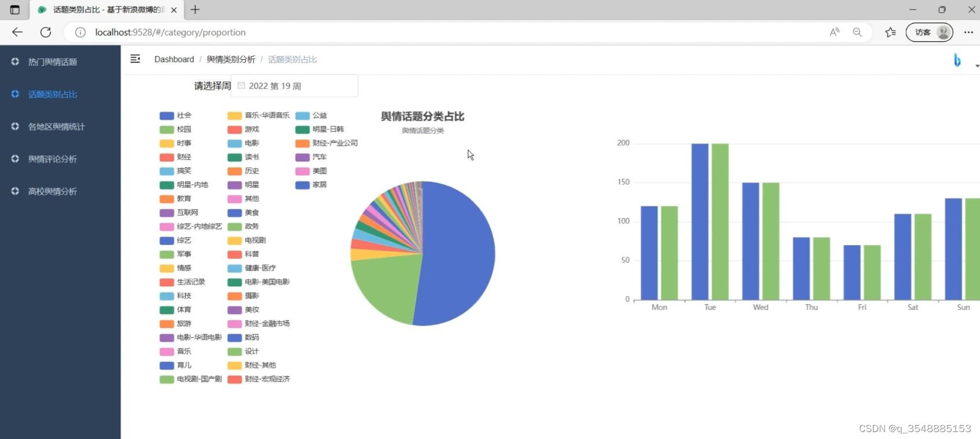
Task: Toggle the 音乐-华语音乐 legend entry
Action: coord(259,116)
